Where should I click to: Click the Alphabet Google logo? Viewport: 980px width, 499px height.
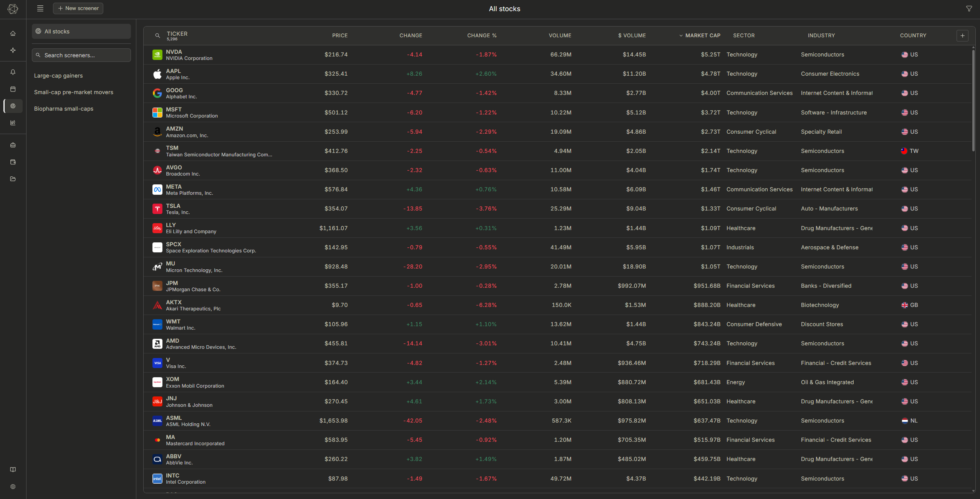tap(157, 93)
